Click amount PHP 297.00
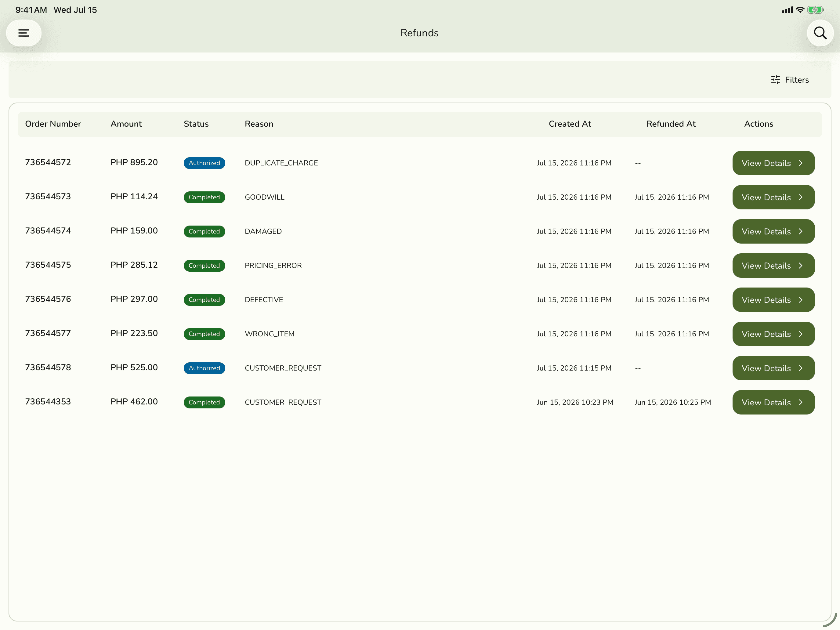This screenshot has width=840, height=630. [x=134, y=299]
